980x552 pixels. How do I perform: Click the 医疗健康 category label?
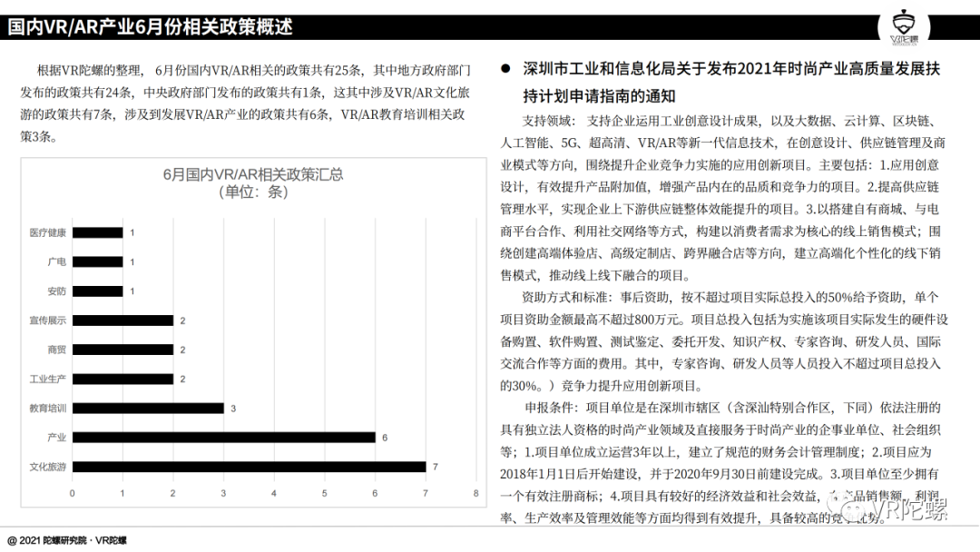(47, 232)
